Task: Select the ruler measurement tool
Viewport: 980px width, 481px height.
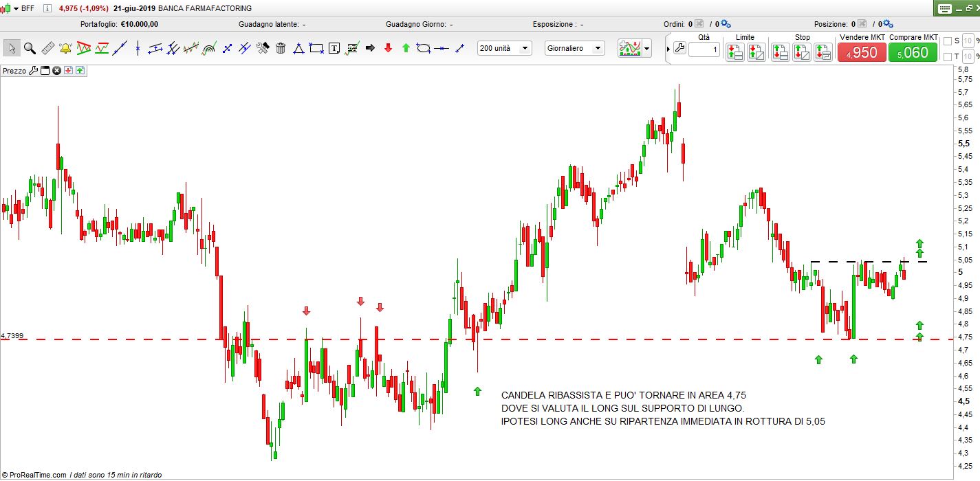Action: (47, 48)
